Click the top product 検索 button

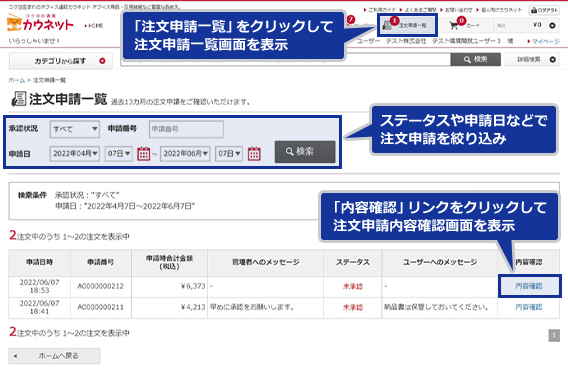476,59
